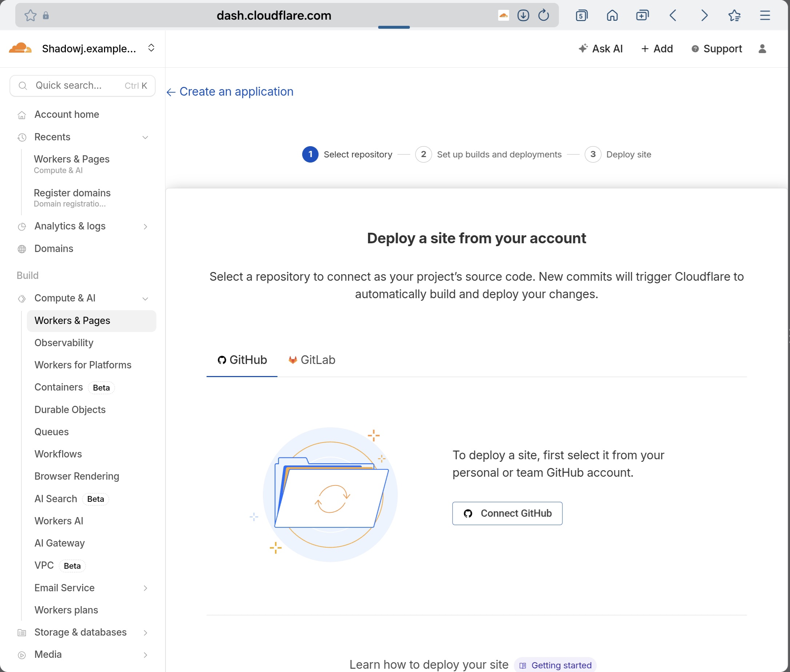Expand the Email Service submenu

(x=145, y=588)
